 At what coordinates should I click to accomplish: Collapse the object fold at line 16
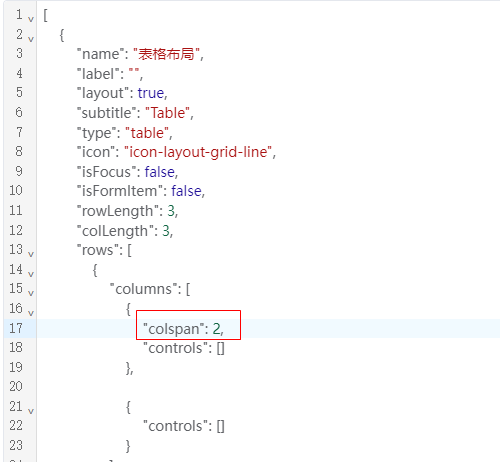click(31, 313)
